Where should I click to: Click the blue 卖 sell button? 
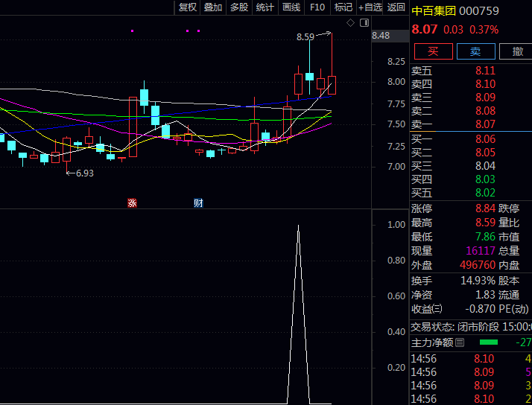point(475,51)
